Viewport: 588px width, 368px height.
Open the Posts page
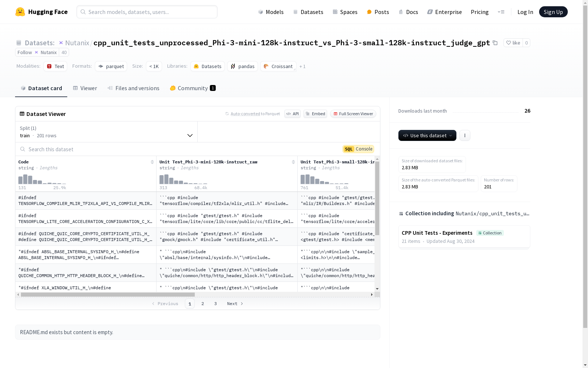point(378,12)
